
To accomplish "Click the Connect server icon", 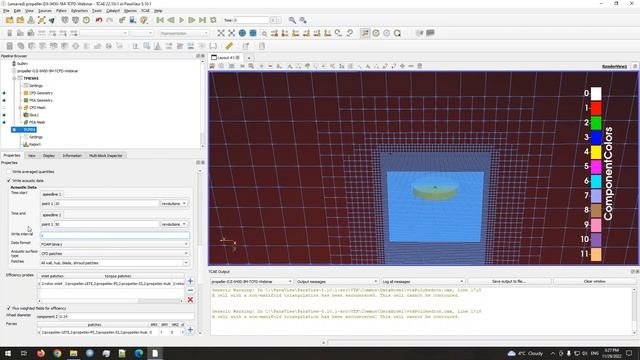I will tap(65, 20).
